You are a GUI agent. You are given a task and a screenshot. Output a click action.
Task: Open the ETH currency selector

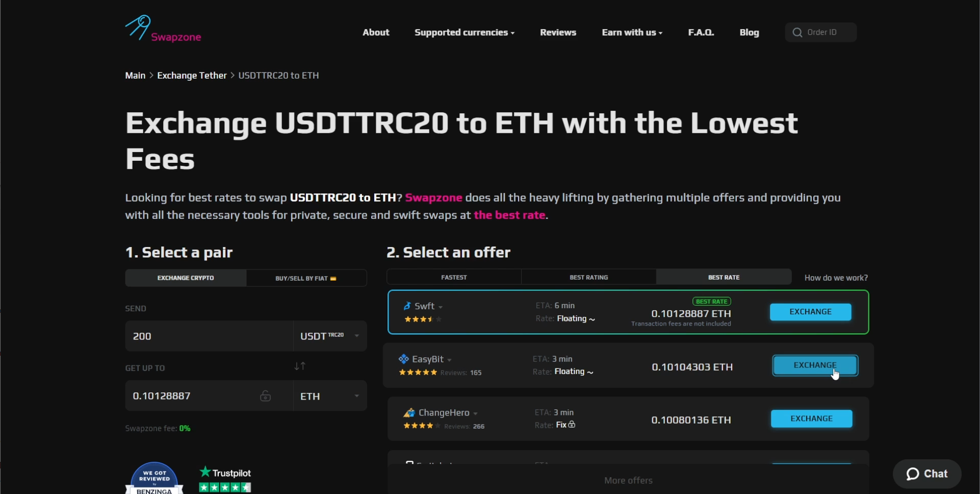click(329, 396)
